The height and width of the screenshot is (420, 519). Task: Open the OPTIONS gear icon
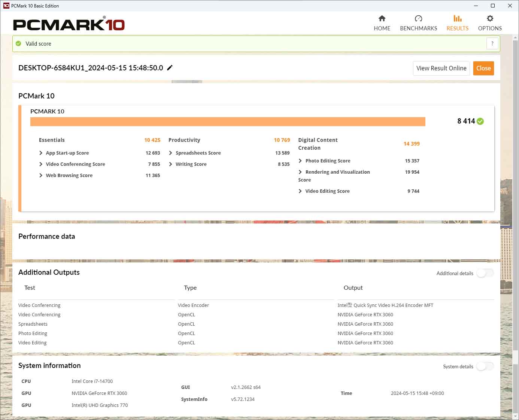pos(490,18)
